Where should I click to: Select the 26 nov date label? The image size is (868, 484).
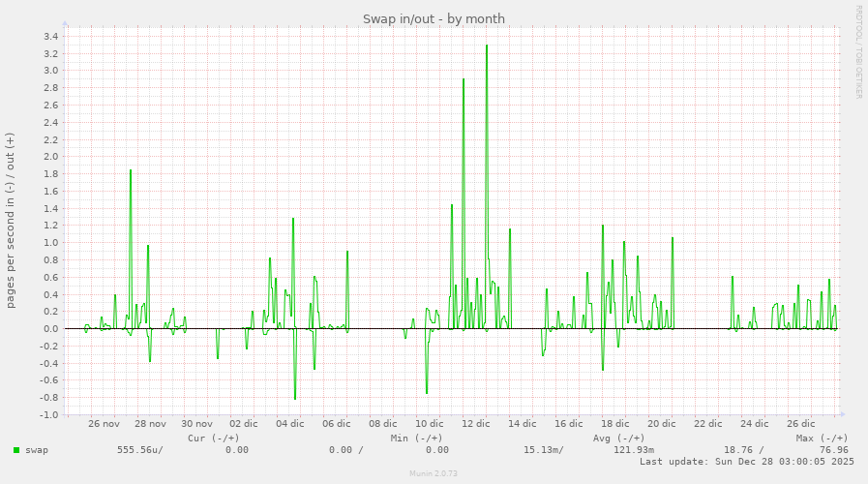click(104, 423)
